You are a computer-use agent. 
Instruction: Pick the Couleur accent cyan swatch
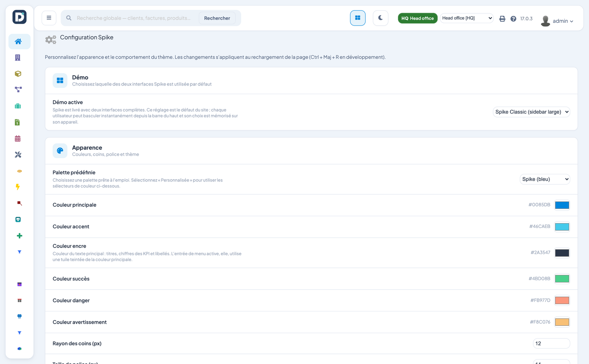tap(562, 227)
